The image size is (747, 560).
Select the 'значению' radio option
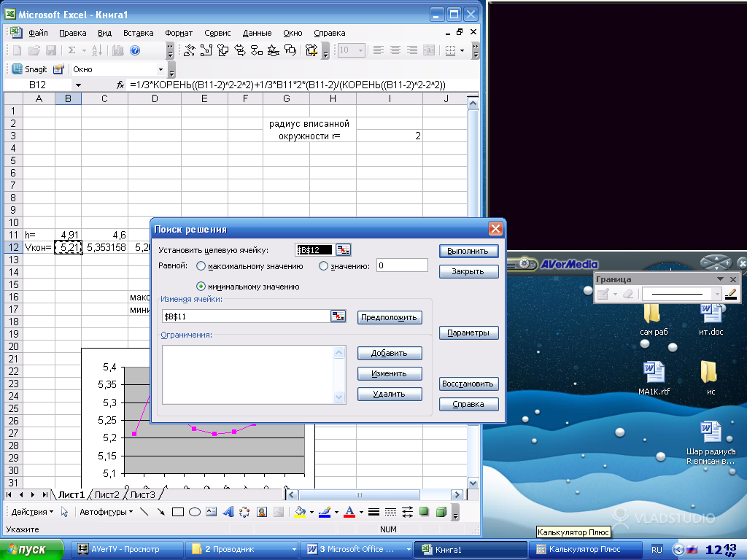pyautogui.click(x=324, y=266)
